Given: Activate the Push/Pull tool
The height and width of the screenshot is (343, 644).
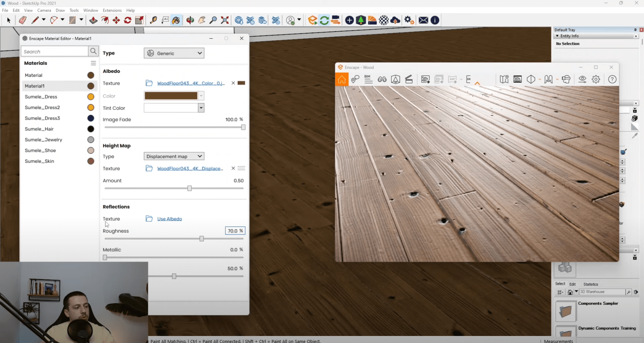Looking at the screenshot, I should tap(93, 20).
